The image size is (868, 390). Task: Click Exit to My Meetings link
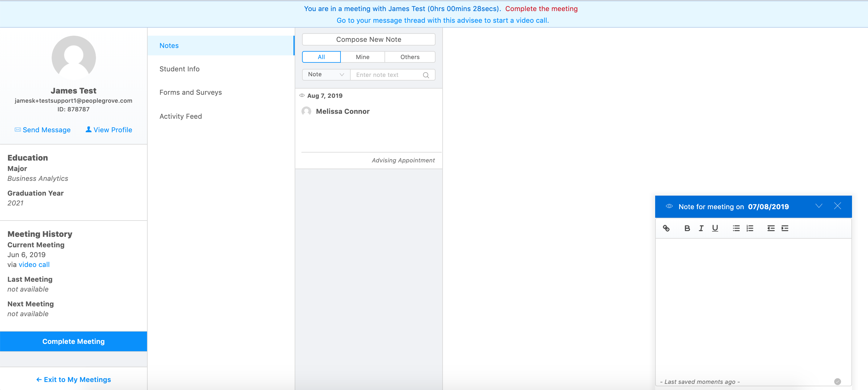[74, 380]
